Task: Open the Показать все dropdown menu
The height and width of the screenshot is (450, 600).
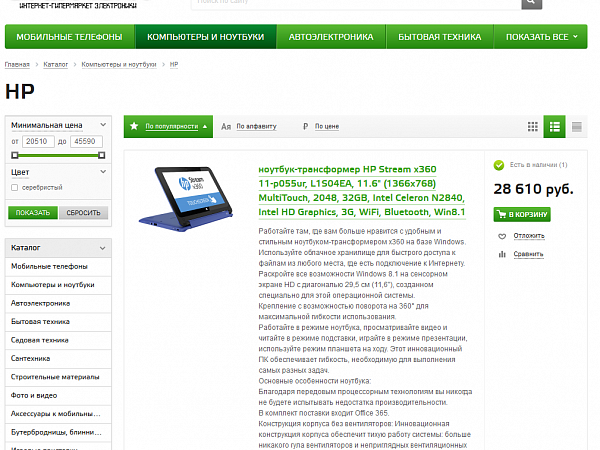Action: tap(541, 37)
